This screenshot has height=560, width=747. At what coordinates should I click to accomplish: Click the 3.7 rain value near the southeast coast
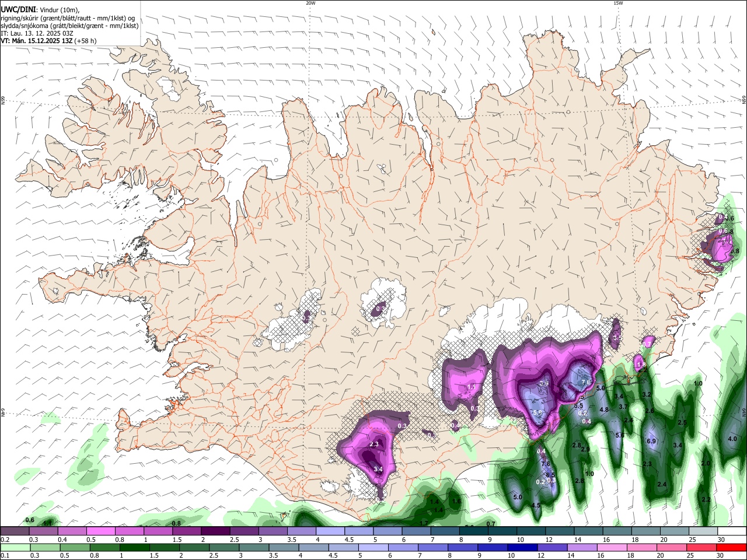point(623,407)
